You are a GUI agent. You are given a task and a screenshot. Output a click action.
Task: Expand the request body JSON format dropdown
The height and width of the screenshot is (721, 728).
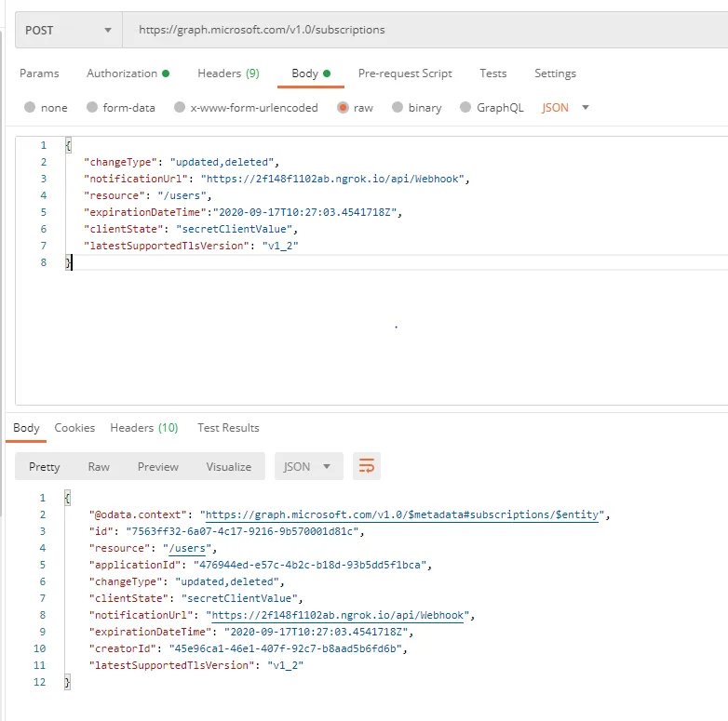[566, 108]
